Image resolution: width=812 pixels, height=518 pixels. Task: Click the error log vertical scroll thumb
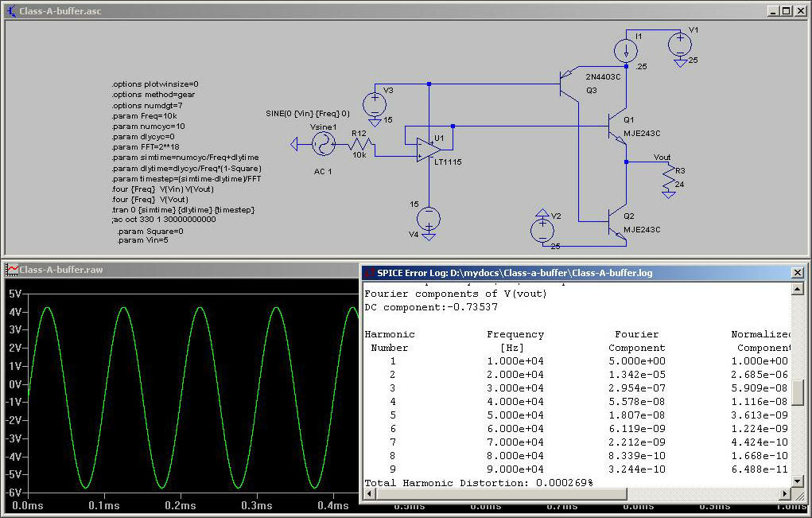pyautogui.click(x=798, y=392)
